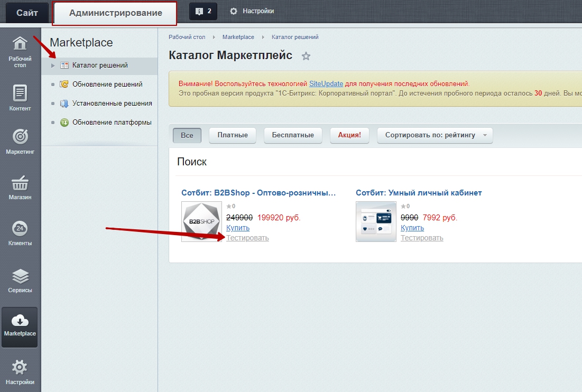Click the Обновление решений icon

(64, 84)
